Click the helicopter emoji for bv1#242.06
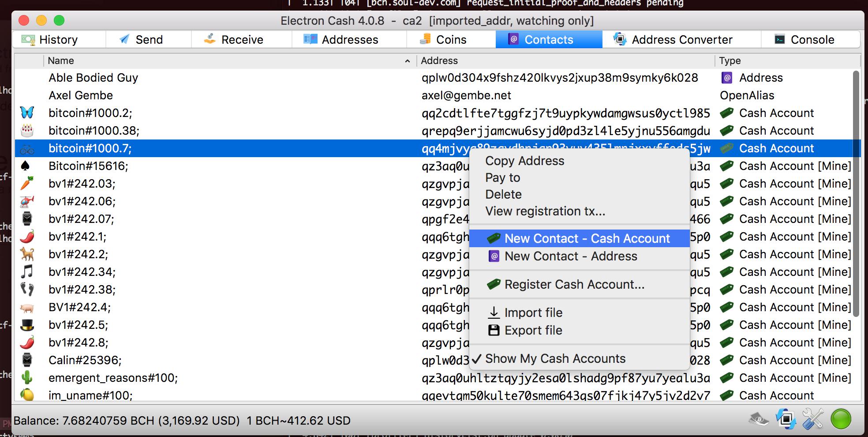 click(x=27, y=201)
